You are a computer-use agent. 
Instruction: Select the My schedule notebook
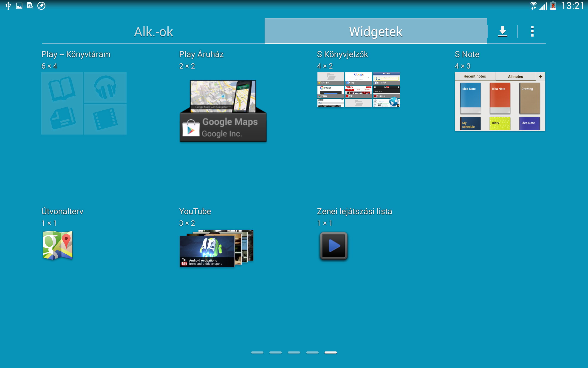(470, 124)
